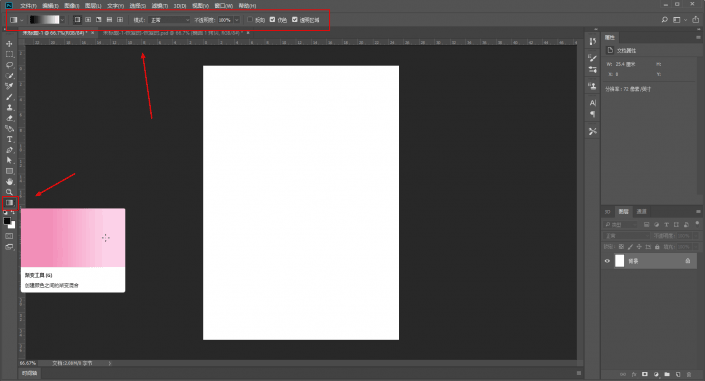
Task: Open gradient picker dropdown arrow
Action: pos(62,20)
